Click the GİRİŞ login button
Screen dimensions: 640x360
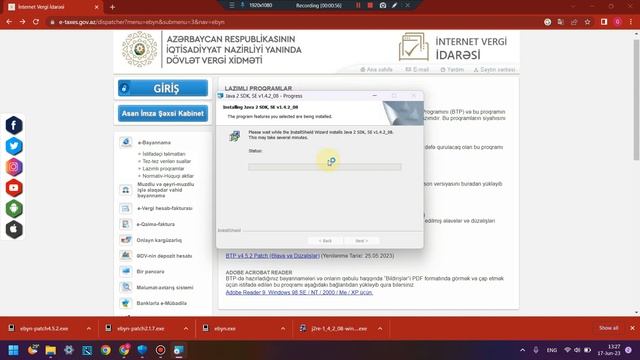point(163,88)
